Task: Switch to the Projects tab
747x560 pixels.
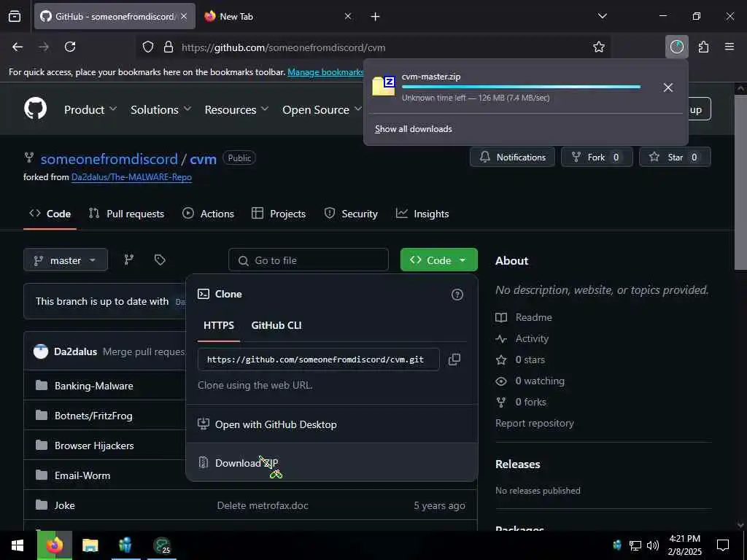Action: coord(279,214)
